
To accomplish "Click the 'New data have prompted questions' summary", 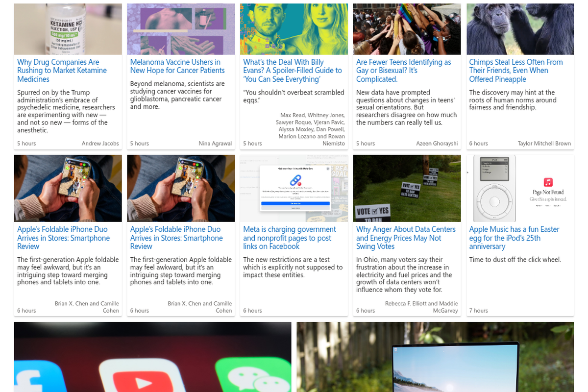I will click(406, 107).
